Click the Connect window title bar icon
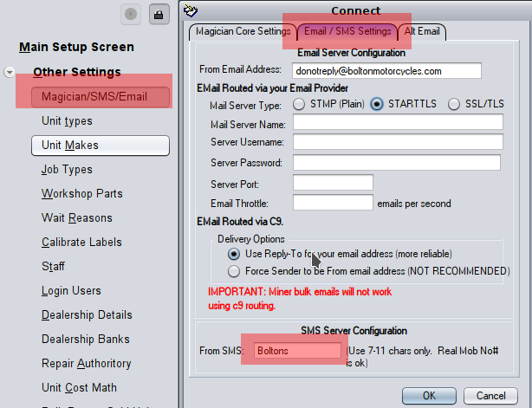This screenshot has height=408, width=532. (x=191, y=10)
